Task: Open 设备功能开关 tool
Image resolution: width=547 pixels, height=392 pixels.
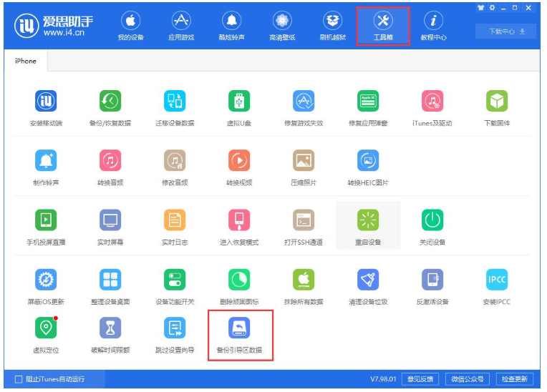Action: pos(175,280)
